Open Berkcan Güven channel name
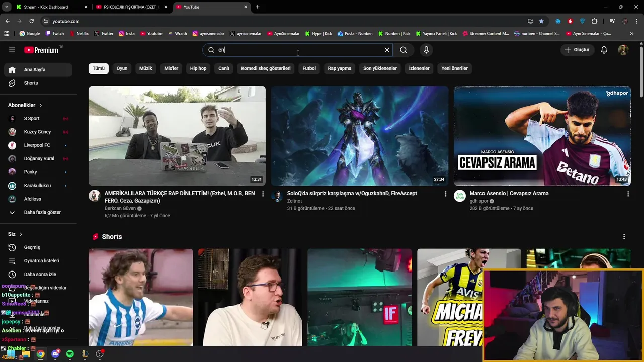 (x=120, y=208)
